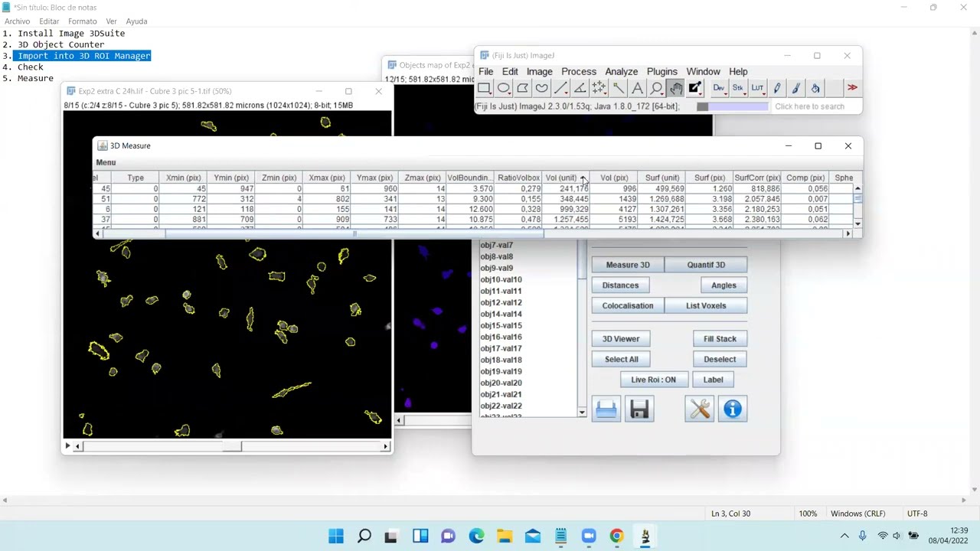Select obj20-val20 in the ROI list
980x551 pixels.
(x=501, y=383)
